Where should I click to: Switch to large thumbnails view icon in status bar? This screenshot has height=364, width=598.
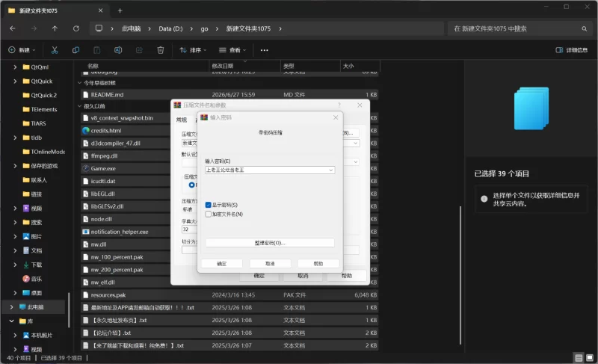590,357
